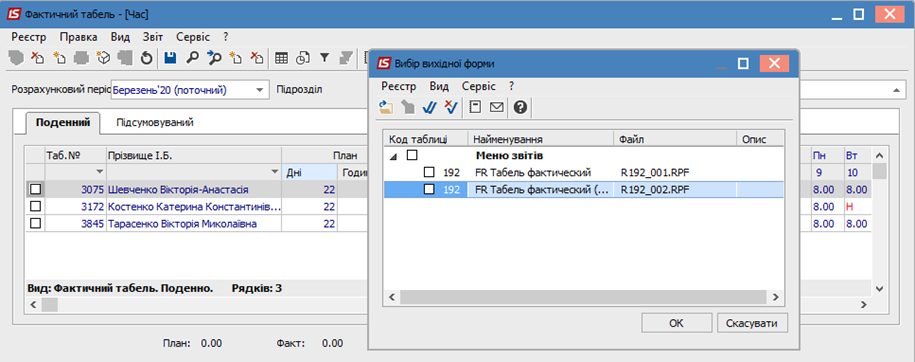
Task: Click the first greyed-out icon in main toolbar
Action: pyautogui.click(x=16, y=57)
